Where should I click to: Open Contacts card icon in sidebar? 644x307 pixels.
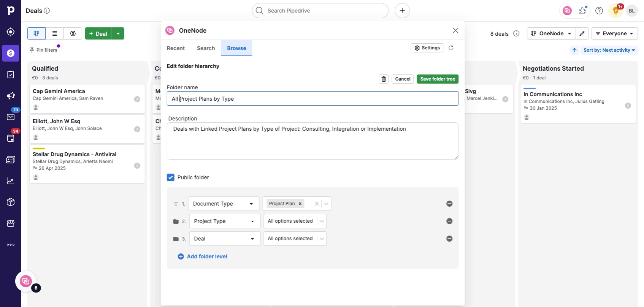point(11,160)
